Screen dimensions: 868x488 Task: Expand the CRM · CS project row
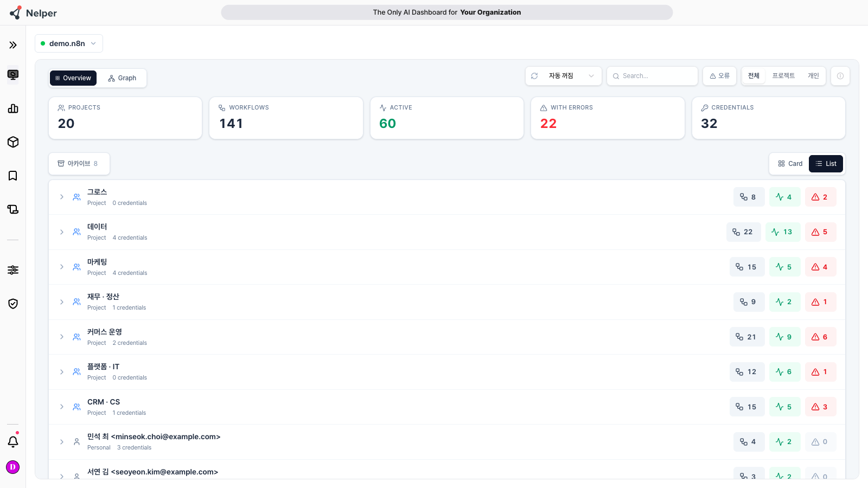tap(62, 407)
